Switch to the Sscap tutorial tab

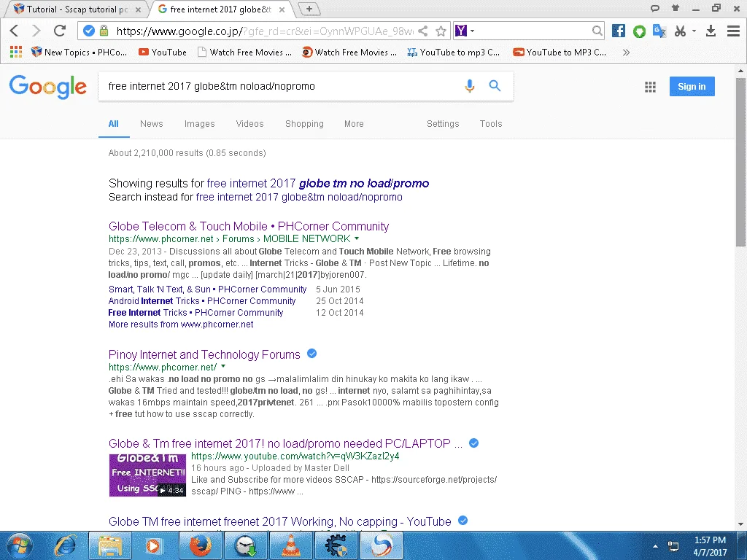point(76,9)
